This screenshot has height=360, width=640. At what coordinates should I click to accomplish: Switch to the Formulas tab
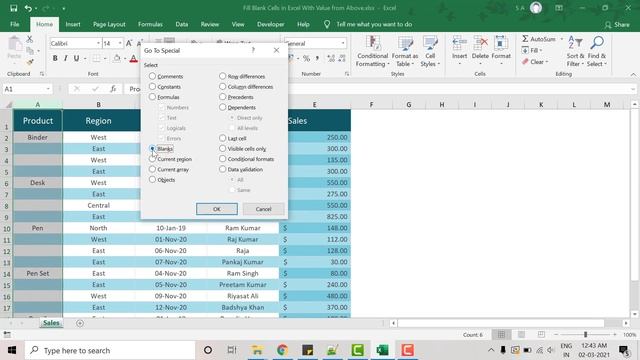(x=150, y=24)
